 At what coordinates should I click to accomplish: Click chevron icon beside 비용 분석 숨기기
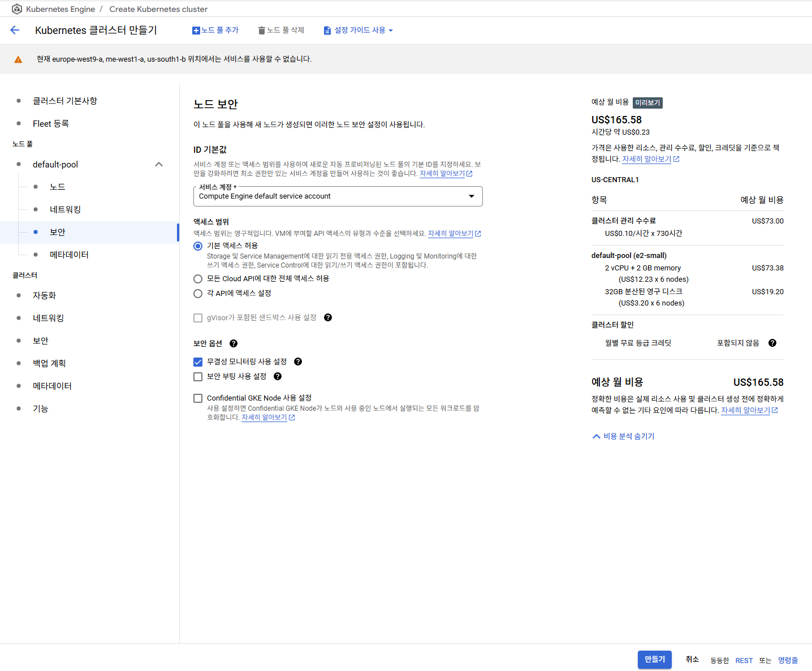[596, 436]
